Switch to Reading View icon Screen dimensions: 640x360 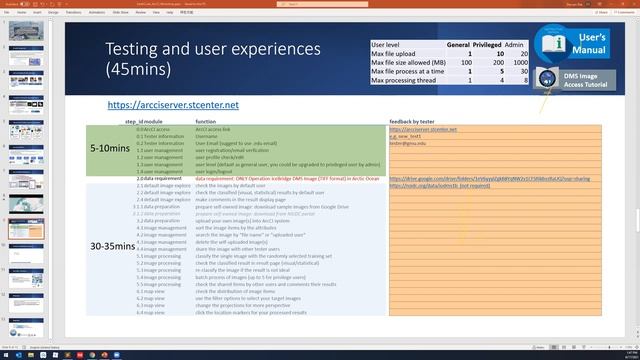click(574, 347)
